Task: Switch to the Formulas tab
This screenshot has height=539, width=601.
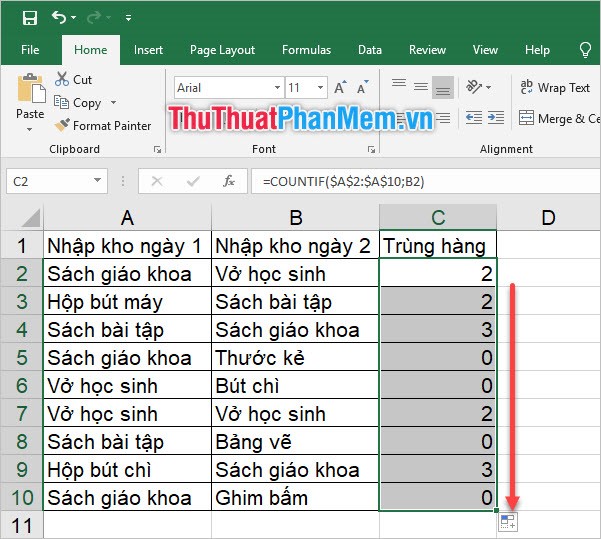Action: click(x=306, y=50)
